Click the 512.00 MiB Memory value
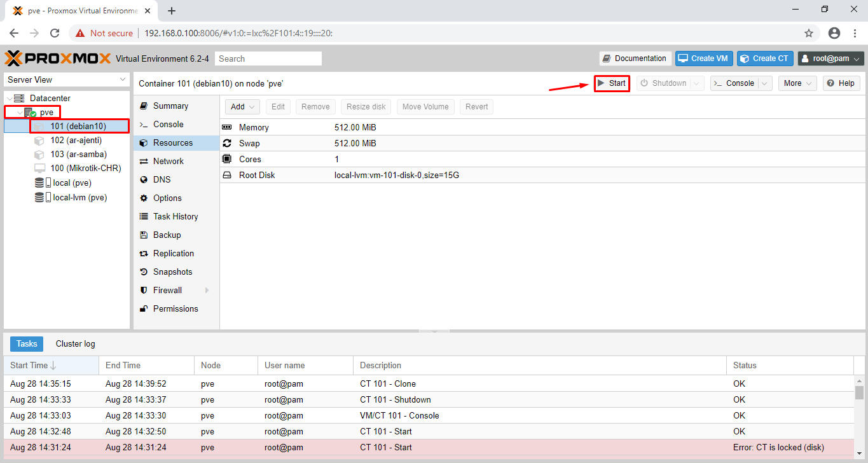 tap(355, 127)
